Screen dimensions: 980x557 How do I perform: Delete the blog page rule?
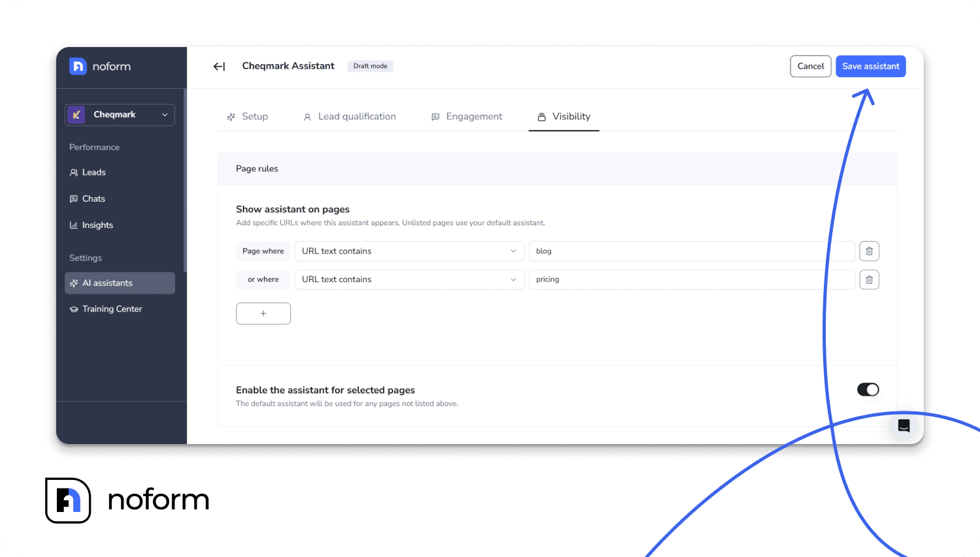[x=869, y=251]
